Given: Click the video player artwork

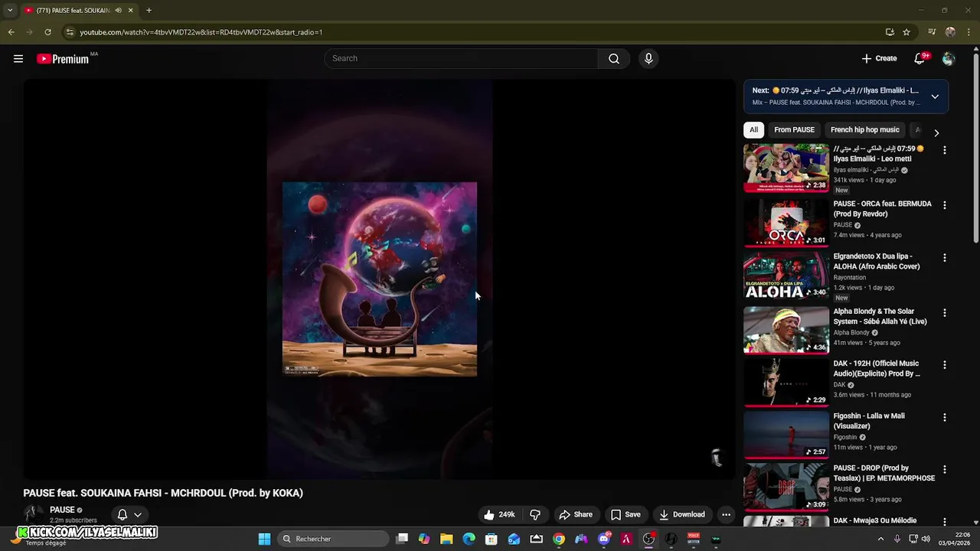Looking at the screenshot, I should click(x=380, y=279).
